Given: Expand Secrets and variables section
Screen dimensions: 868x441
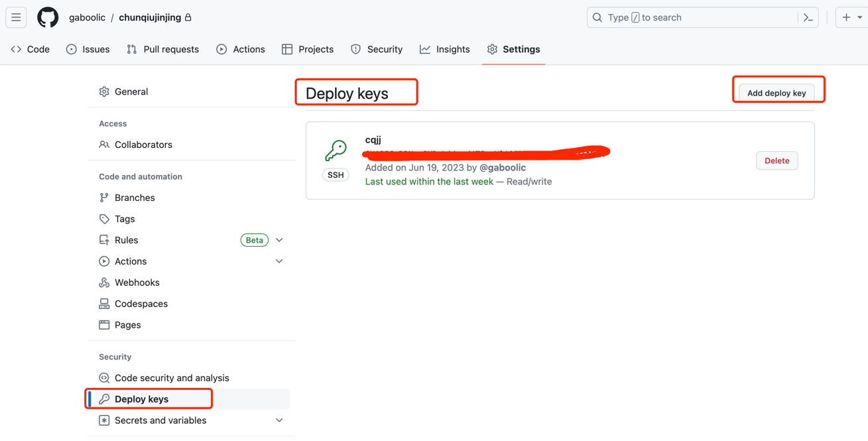Looking at the screenshot, I should (279, 420).
